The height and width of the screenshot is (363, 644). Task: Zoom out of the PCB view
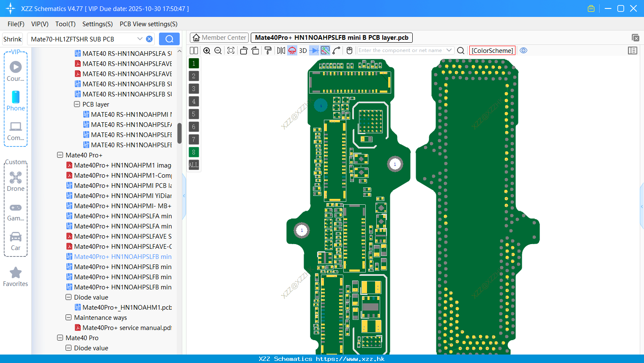click(218, 50)
